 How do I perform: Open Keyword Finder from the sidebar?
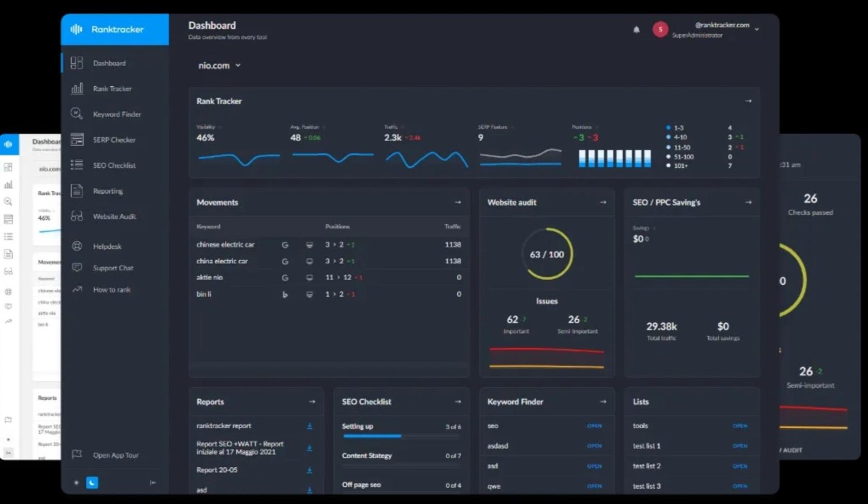click(116, 114)
